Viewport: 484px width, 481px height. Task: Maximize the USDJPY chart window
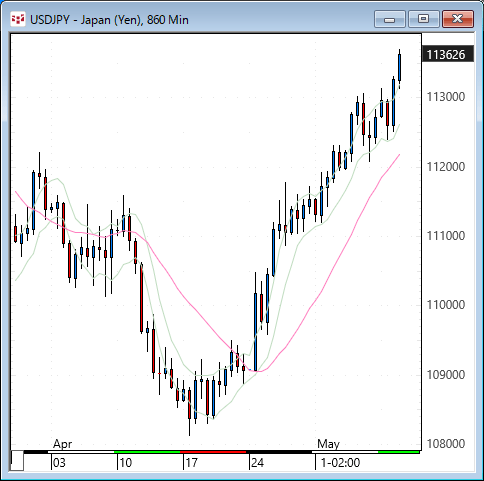click(x=423, y=19)
